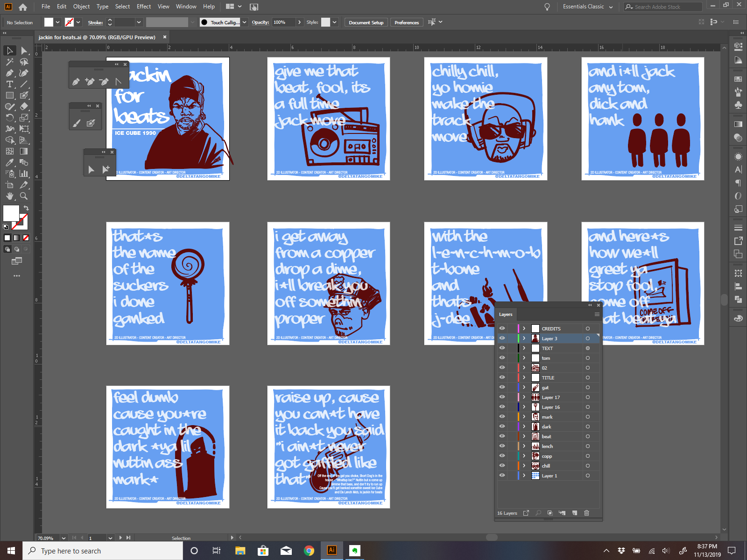Click the Preferences button
Image resolution: width=747 pixels, height=560 pixels.
tap(407, 22)
